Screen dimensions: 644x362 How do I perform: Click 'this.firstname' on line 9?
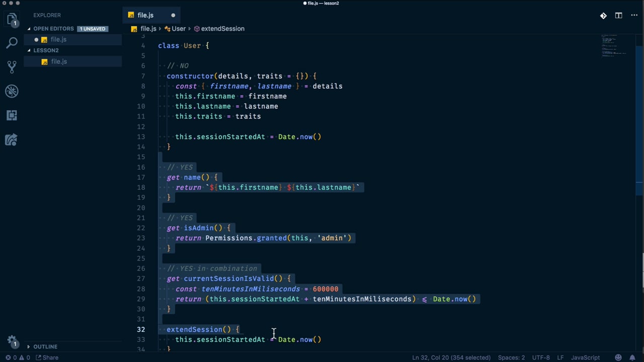205,96
